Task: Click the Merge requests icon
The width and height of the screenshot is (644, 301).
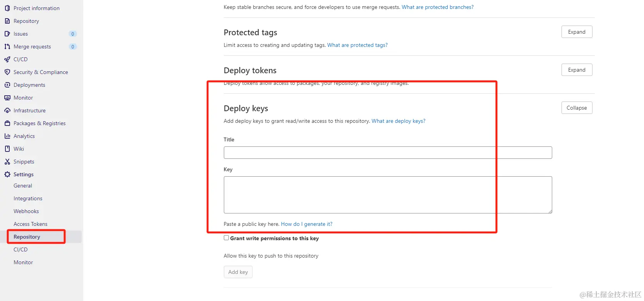Action: pos(7,46)
